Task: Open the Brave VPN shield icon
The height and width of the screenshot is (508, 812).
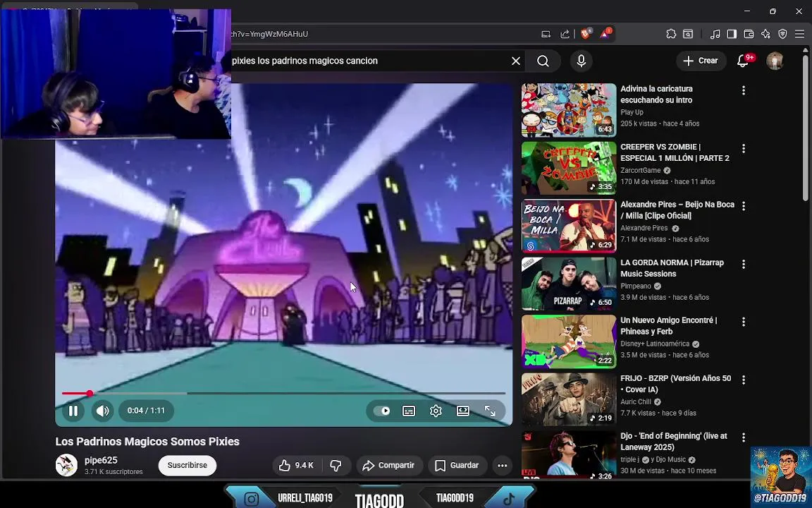Action: (x=782, y=34)
